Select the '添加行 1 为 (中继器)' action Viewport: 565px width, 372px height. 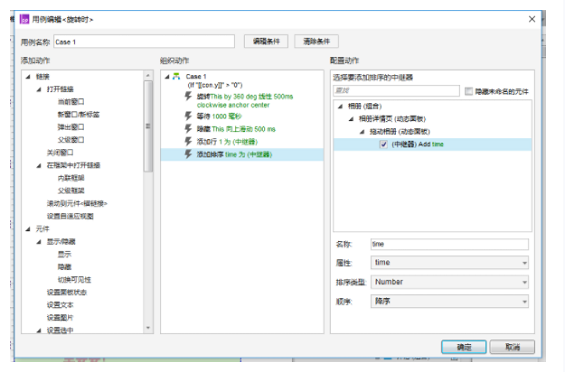click(227, 142)
